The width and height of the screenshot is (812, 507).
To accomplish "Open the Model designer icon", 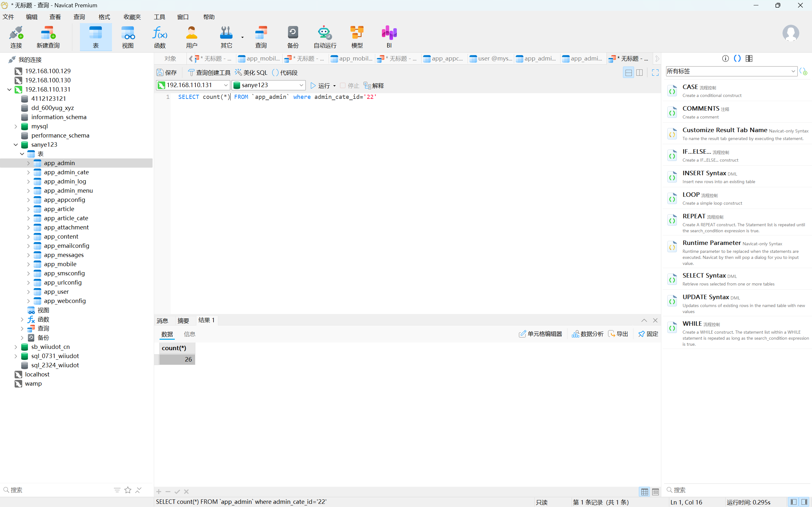I will click(357, 33).
